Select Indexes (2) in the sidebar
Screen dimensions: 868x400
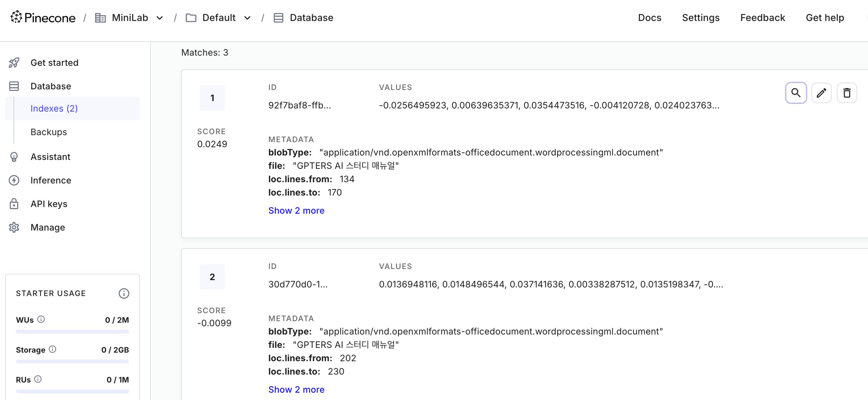pos(54,108)
